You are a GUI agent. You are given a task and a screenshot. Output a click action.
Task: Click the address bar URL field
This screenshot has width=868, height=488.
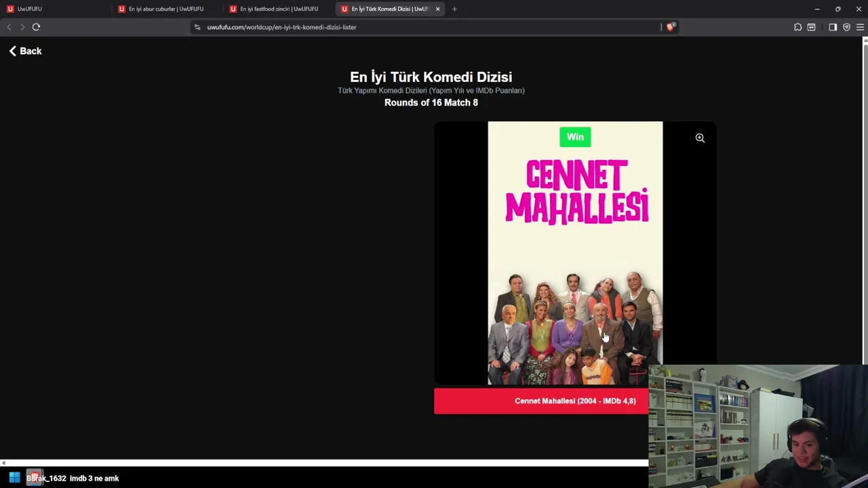coord(433,27)
